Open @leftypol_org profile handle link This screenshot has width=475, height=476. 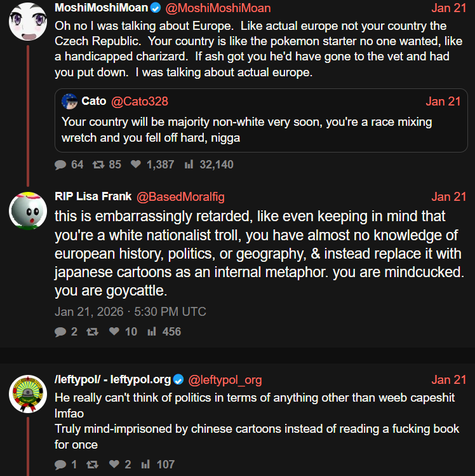coord(225,380)
